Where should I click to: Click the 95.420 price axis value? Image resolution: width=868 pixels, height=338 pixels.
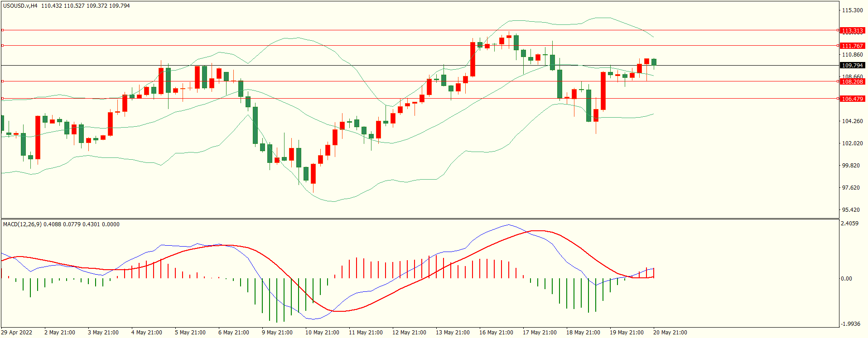(850, 210)
